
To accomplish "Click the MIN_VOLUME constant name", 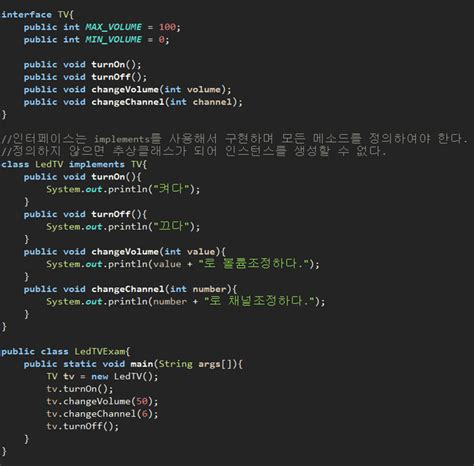I will pyautogui.click(x=113, y=40).
